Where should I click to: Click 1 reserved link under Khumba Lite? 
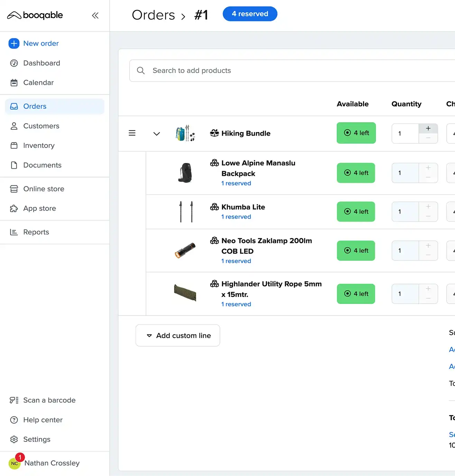point(236,217)
